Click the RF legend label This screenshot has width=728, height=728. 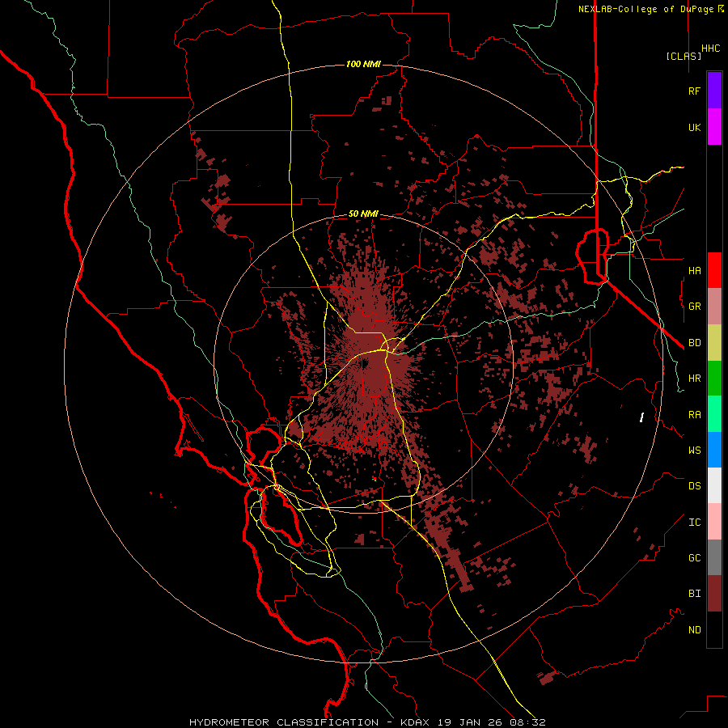pyautogui.click(x=694, y=91)
